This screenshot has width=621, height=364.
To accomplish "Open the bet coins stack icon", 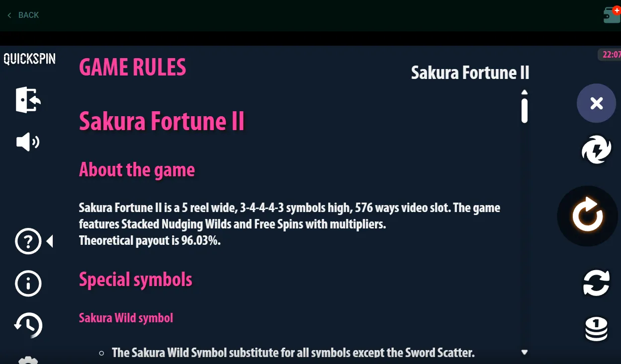I will [596, 329].
